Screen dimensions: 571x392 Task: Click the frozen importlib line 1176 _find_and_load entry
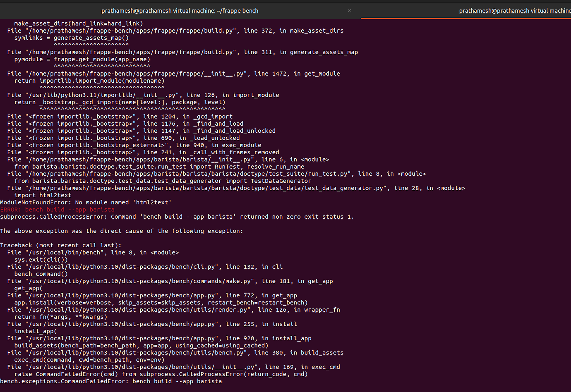(x=125, y=124)
